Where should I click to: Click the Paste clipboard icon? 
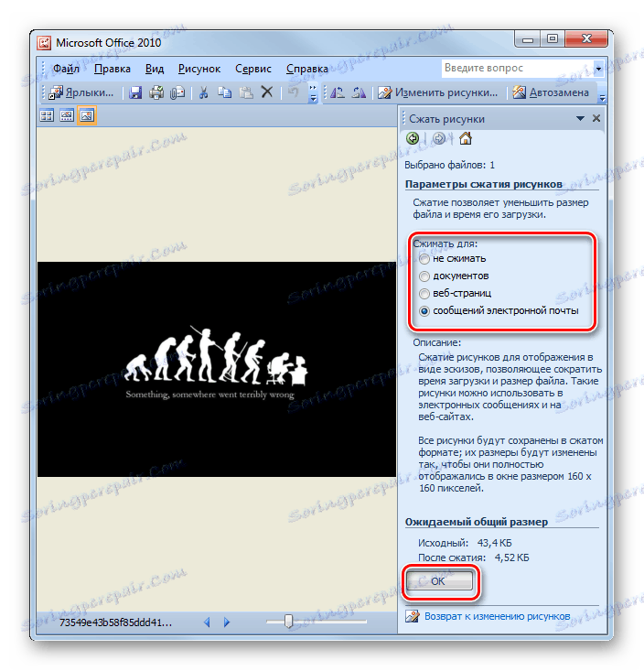246,92
